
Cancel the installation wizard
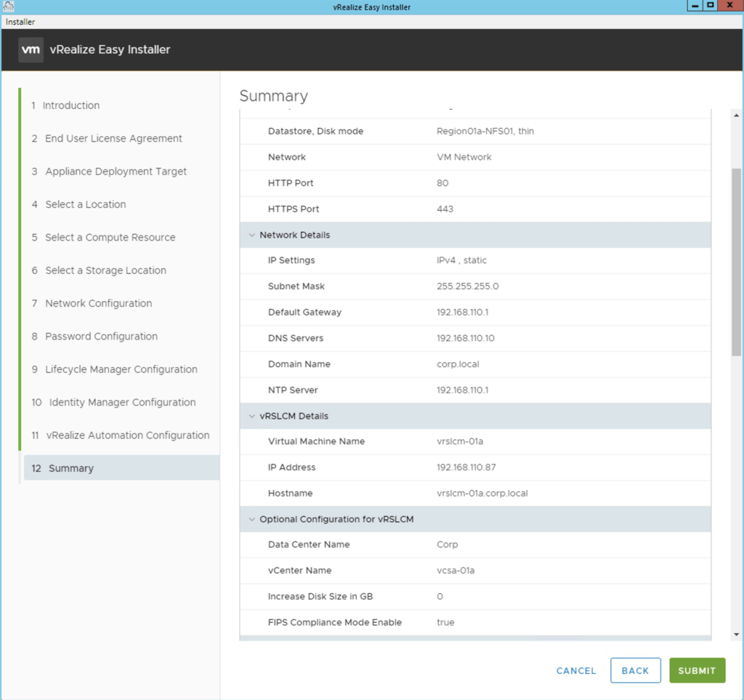click(x=576, y=671)
